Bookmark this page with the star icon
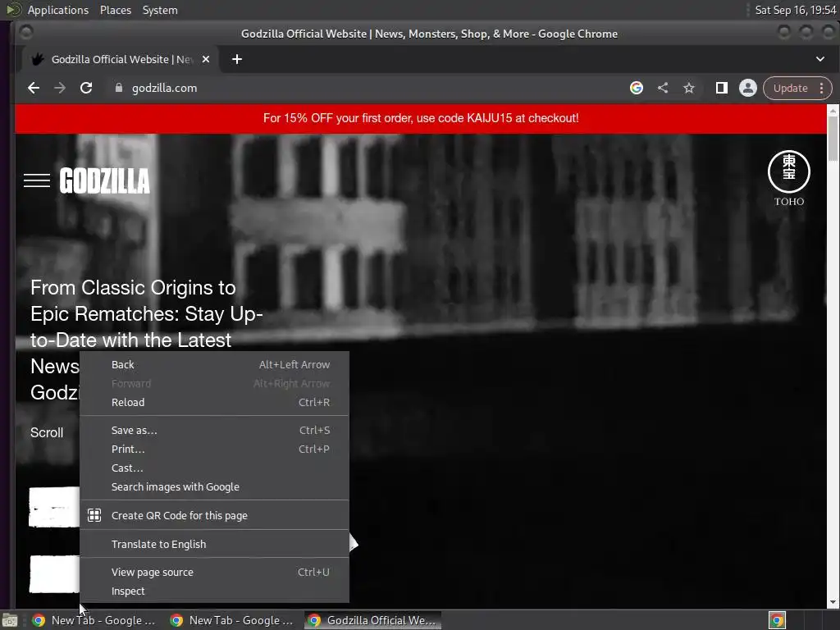This screenshot has height=630, width=840. point(689,88)
